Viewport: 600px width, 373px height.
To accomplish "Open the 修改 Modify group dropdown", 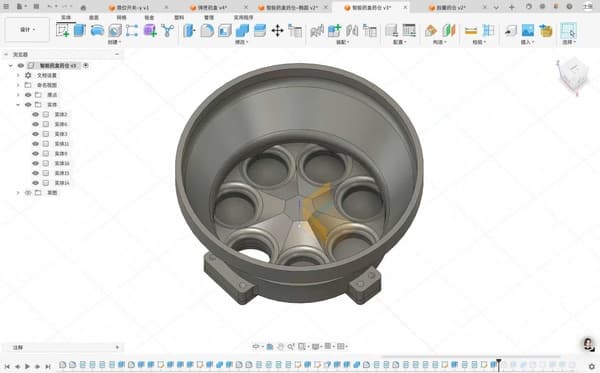I will coord(241,42).
